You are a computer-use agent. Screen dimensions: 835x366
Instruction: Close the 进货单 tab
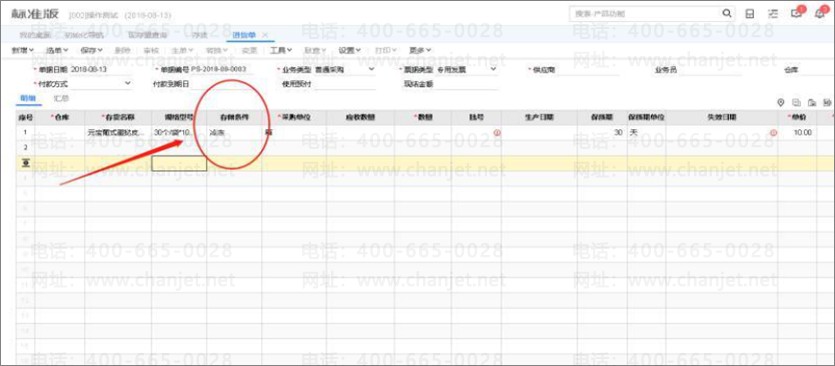265,35
